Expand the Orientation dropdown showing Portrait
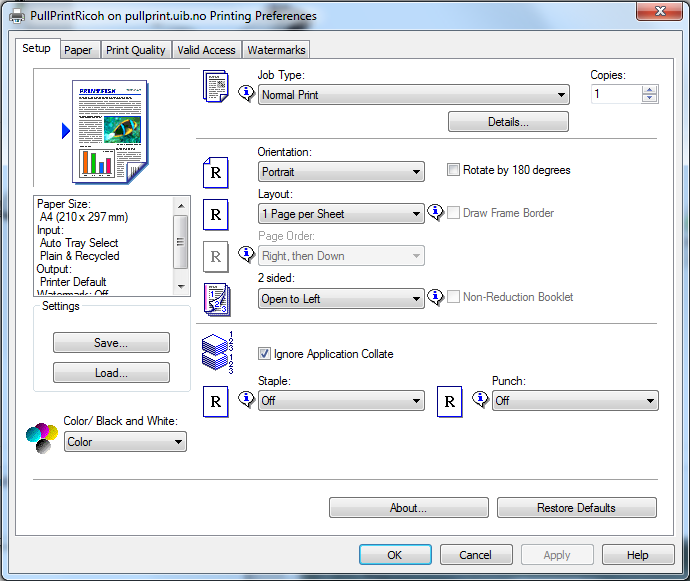The height and width of the screenshot is (581, 690). (x=341, y=172)
